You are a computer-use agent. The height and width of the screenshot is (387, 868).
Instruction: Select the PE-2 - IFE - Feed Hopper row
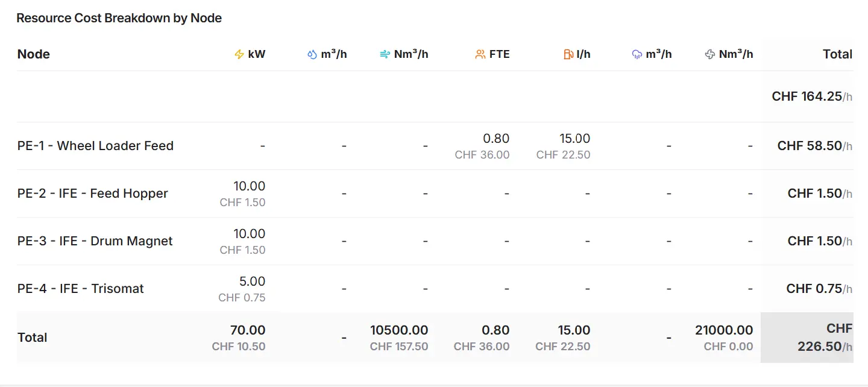(x=93, y=193)
